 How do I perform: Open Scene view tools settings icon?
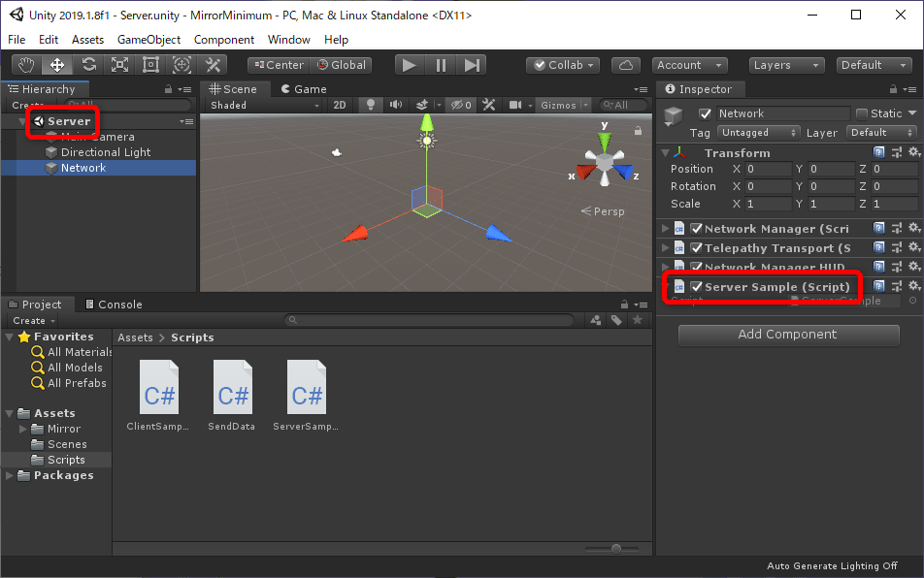coord(488,105)
